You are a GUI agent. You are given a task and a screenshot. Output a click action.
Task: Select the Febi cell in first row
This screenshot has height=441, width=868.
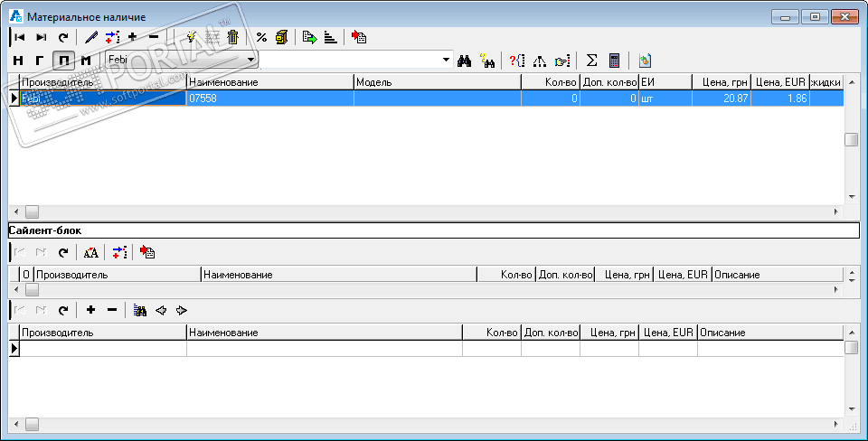(x=103, y=99)
